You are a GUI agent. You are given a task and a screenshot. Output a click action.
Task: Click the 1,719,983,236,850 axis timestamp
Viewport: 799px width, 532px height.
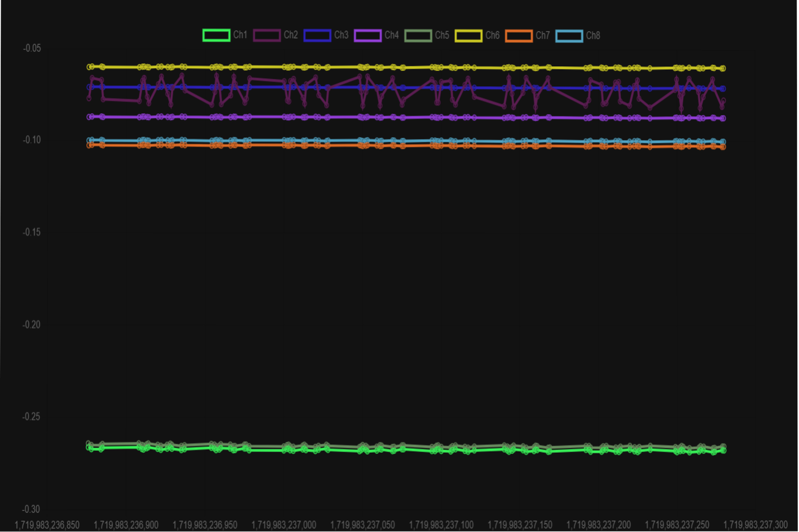(47, 525)
